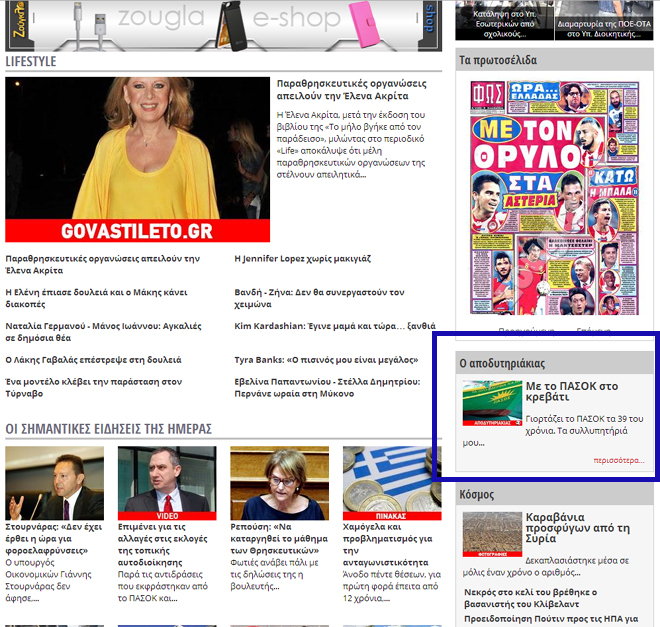Click the Ρεπούση article photo
The height and width of the screenshot is (627, 660).
coord(279,483)
